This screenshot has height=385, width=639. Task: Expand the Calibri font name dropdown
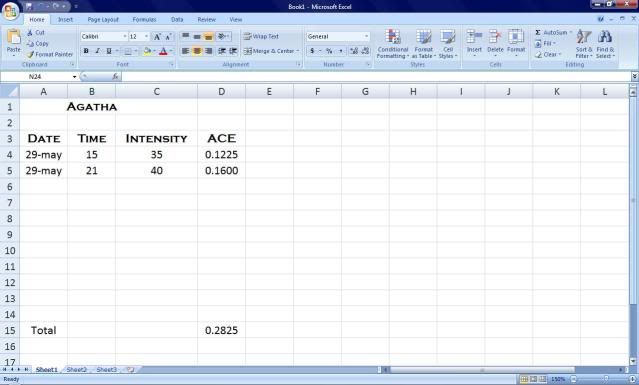click(x=125, y=37)
